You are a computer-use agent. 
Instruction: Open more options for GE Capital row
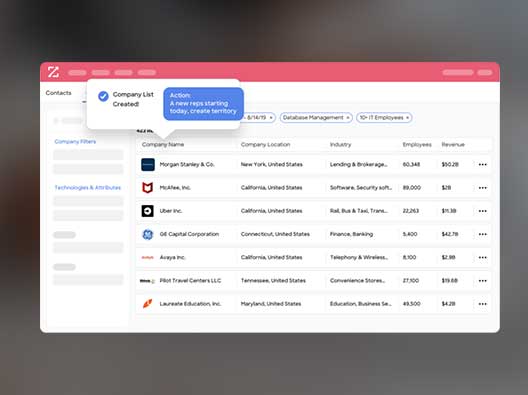tap(483, 234)
